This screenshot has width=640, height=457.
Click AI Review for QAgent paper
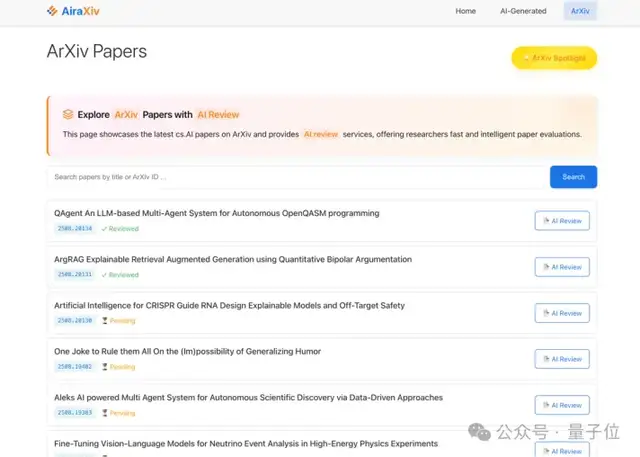click(x=562, y=221)
